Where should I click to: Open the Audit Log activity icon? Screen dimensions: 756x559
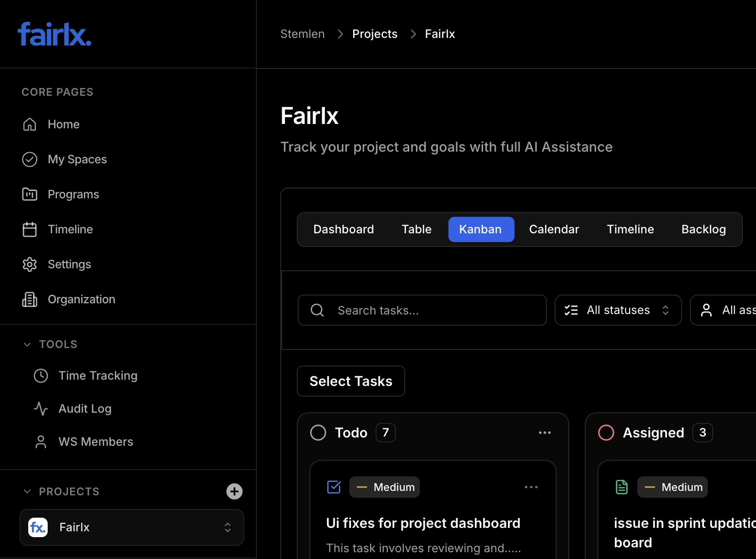click(x=41, y=409)
